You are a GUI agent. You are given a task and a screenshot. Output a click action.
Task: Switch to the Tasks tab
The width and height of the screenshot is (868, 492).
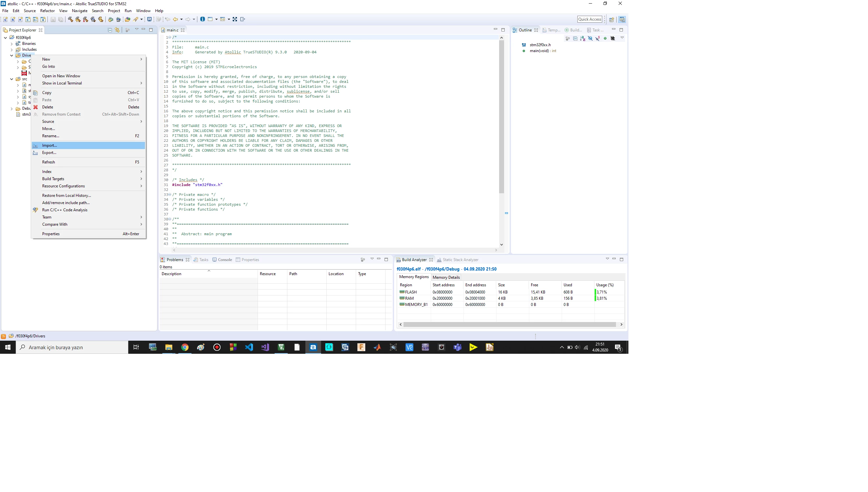click(x=201, y=260)
